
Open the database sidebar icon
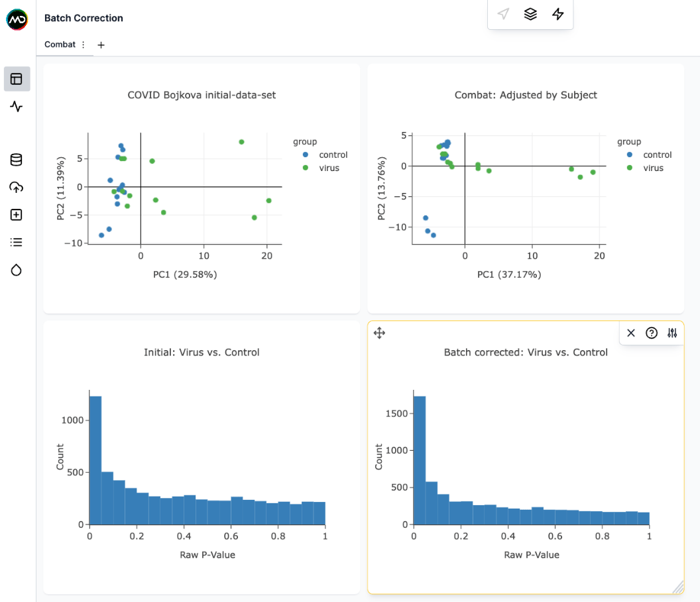(17, 160)
